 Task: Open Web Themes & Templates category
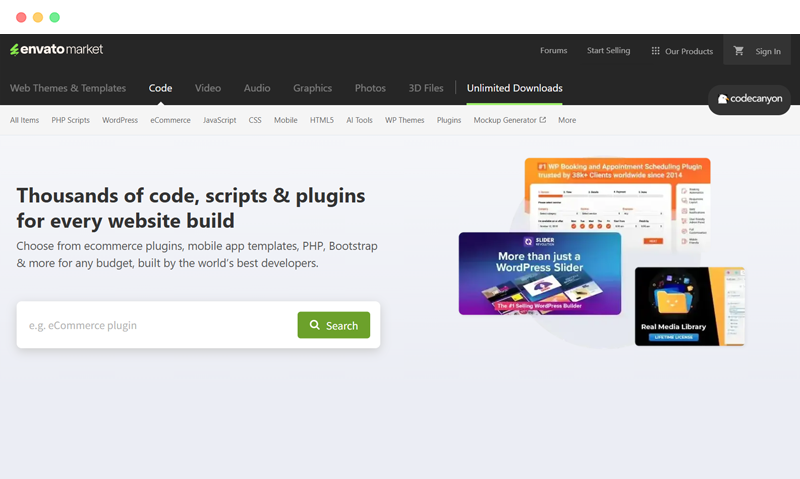[68, 88]
